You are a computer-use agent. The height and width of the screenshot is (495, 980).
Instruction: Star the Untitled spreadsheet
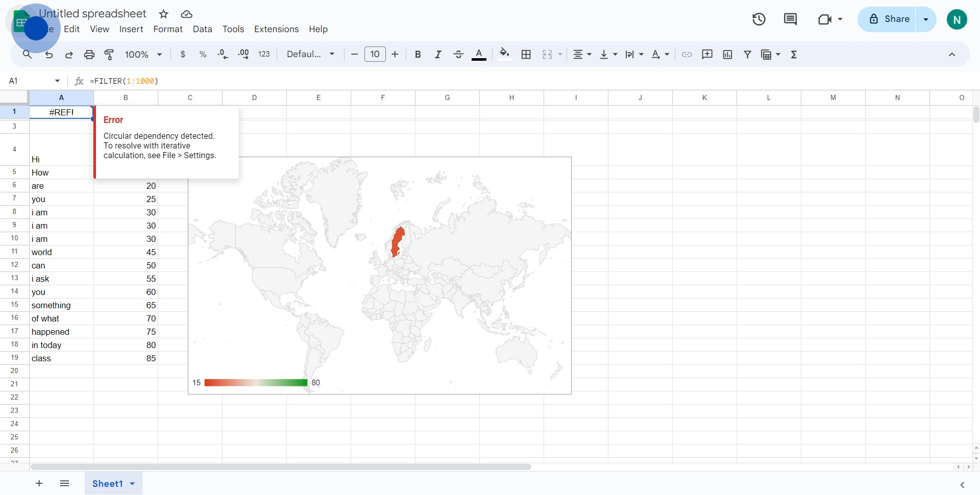click(163, 14)
